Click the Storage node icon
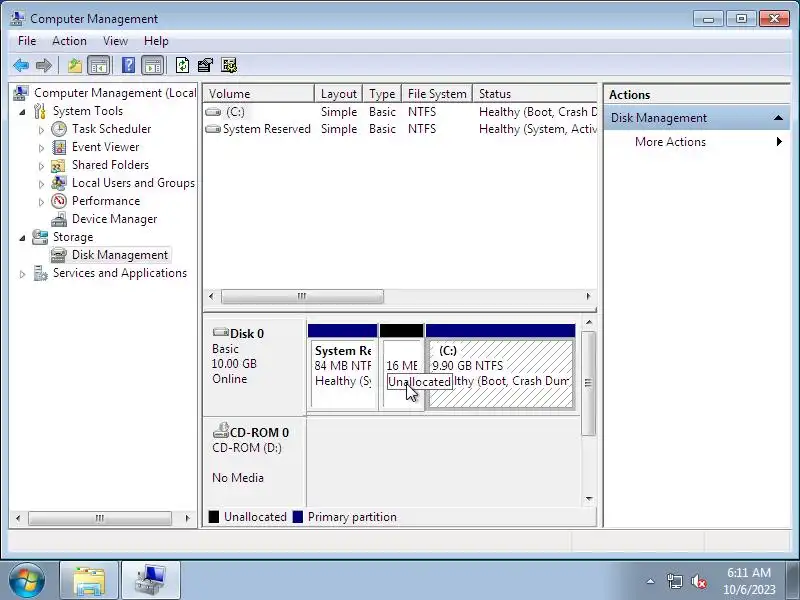This screenshot has width=800, height=600. click(x=40, y=237)
